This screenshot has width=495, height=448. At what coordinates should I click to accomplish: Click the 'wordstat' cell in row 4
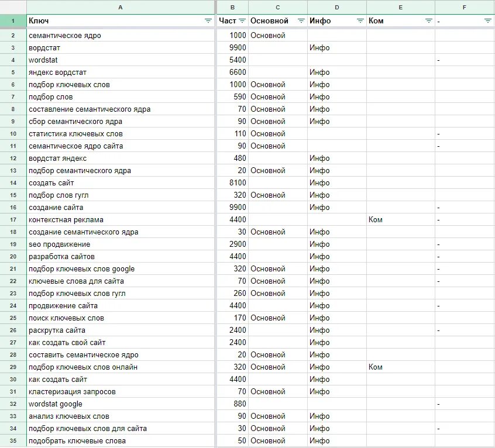[x=121, y=60]
